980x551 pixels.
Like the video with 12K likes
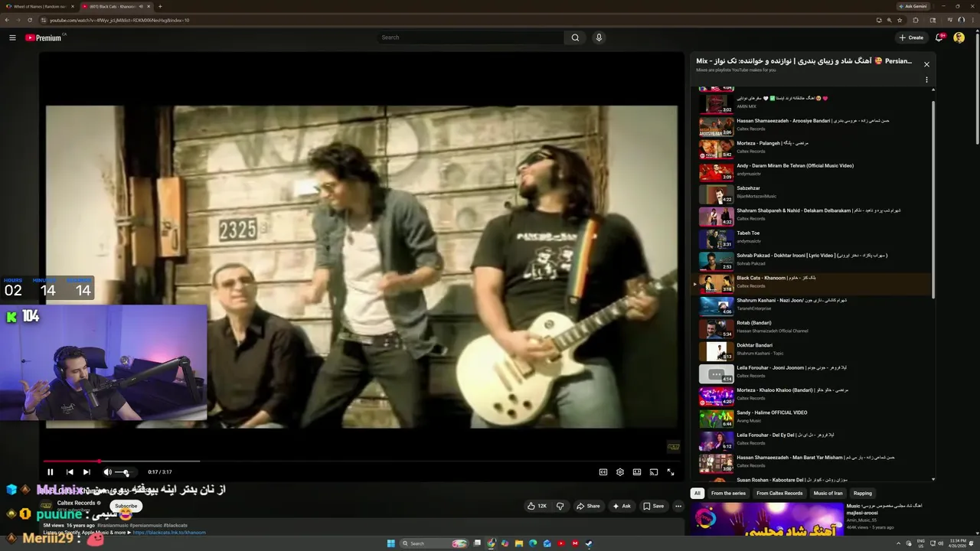point(537,506)
